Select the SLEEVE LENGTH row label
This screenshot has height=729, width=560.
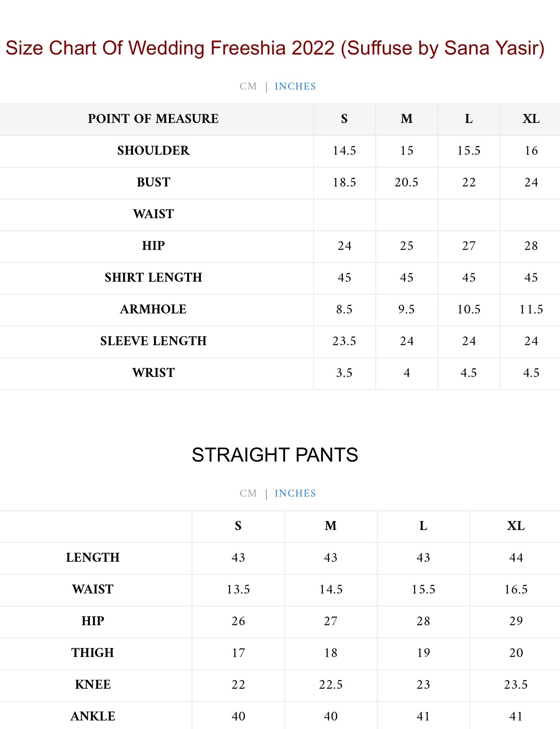(153, 341)
